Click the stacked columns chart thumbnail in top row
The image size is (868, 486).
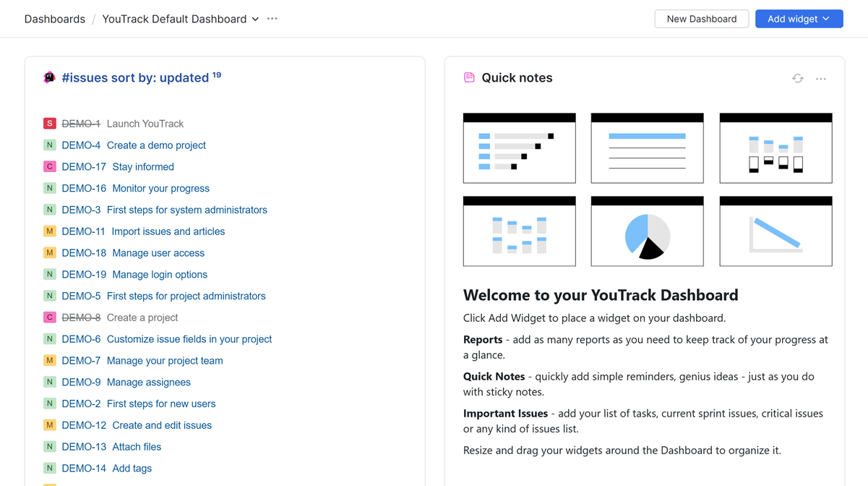pos(775,148)
